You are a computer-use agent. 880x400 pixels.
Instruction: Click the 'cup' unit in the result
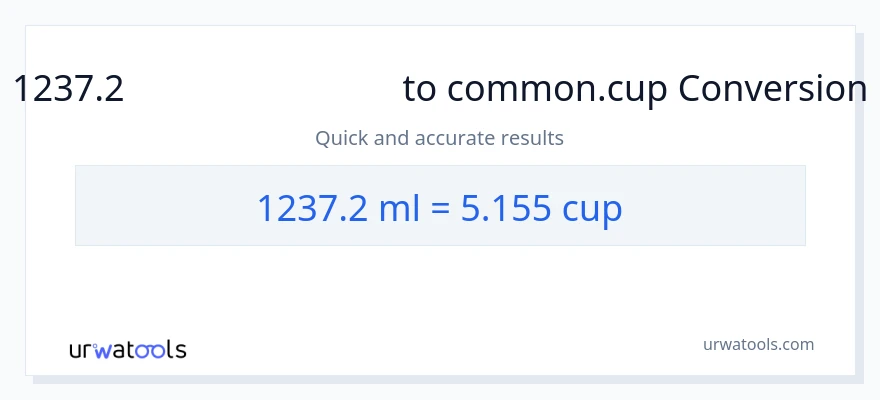(593, 208)
